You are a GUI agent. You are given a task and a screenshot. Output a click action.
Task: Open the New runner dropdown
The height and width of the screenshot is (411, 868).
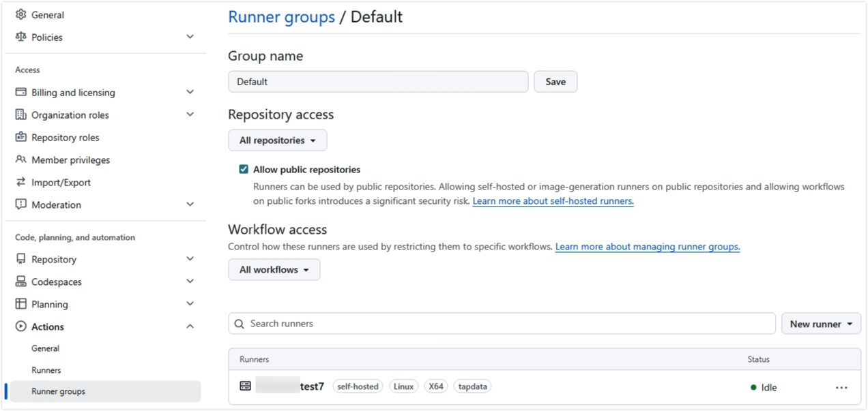821,324
